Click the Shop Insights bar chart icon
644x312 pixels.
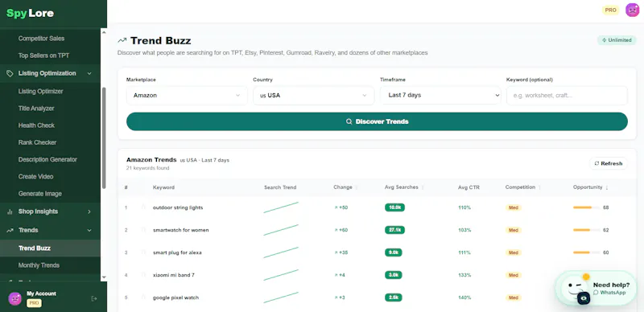click(x=10, y=211)
